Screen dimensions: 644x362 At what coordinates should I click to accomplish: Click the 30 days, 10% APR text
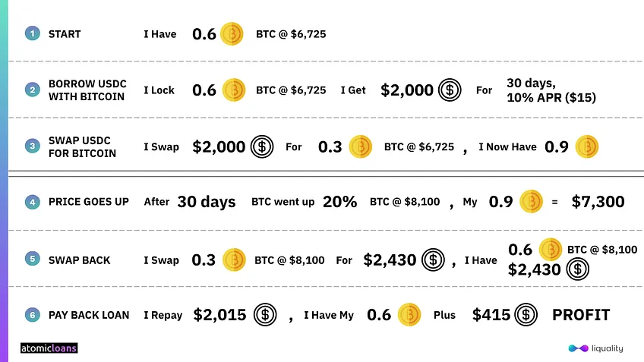tap(551, 90)
